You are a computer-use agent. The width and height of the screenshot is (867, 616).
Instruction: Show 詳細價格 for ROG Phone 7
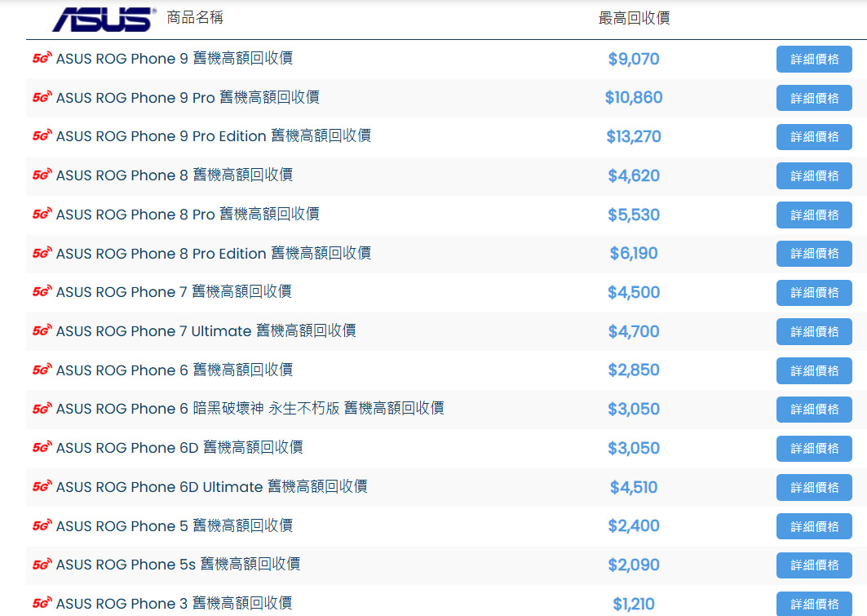pyautogui.click(x=814, y=292)
